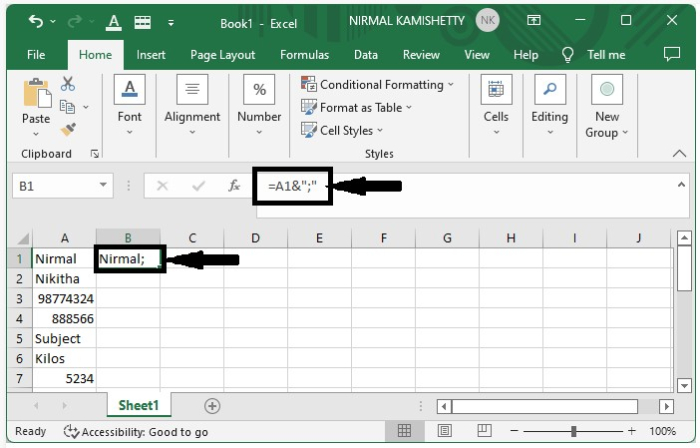Open the Comments speech bubble icon
The image size is (700, 448).
coord(672,54)
